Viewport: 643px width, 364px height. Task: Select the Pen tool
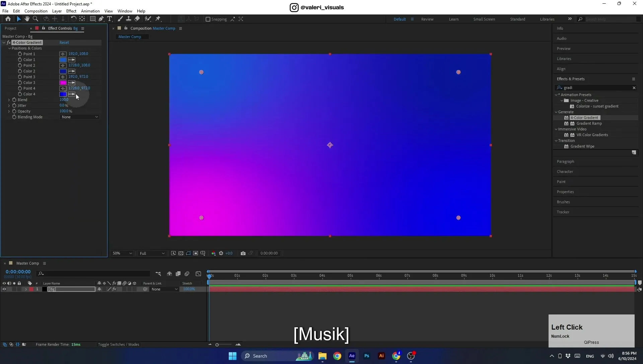[101, 19]
